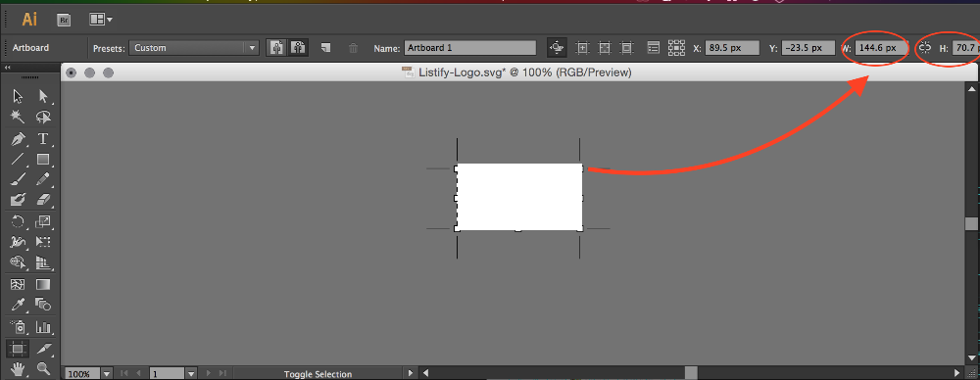Image resolution: width=980 pixels, height=380 pixels.
Task: Select the Width/Warp tool
Action: pyautogui.click(x=18, y=241)
